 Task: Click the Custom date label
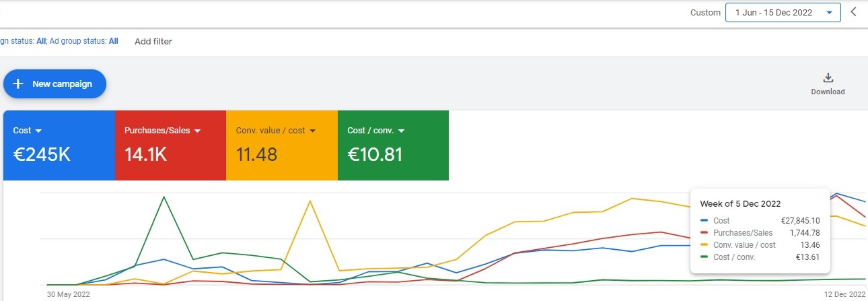click(705, 13)
